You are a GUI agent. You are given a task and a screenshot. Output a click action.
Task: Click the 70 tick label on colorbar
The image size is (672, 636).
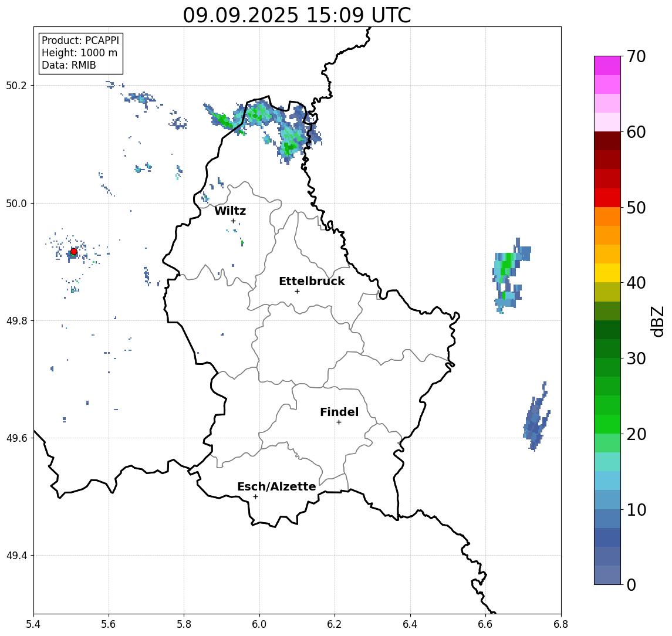tap(636, 56)
